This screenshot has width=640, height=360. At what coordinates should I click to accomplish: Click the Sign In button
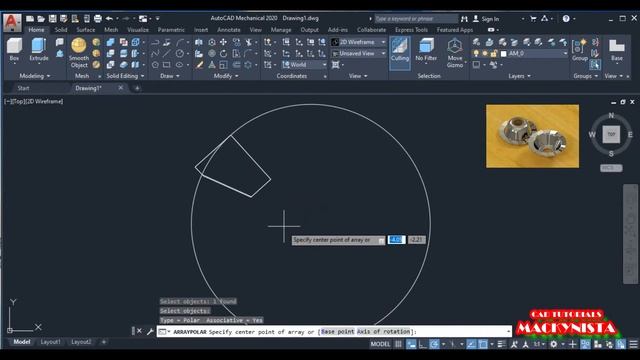(486, 19)
